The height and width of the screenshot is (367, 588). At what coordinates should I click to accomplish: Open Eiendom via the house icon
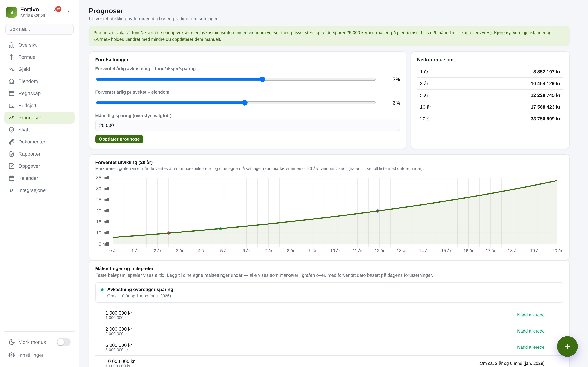coord(12,81)
